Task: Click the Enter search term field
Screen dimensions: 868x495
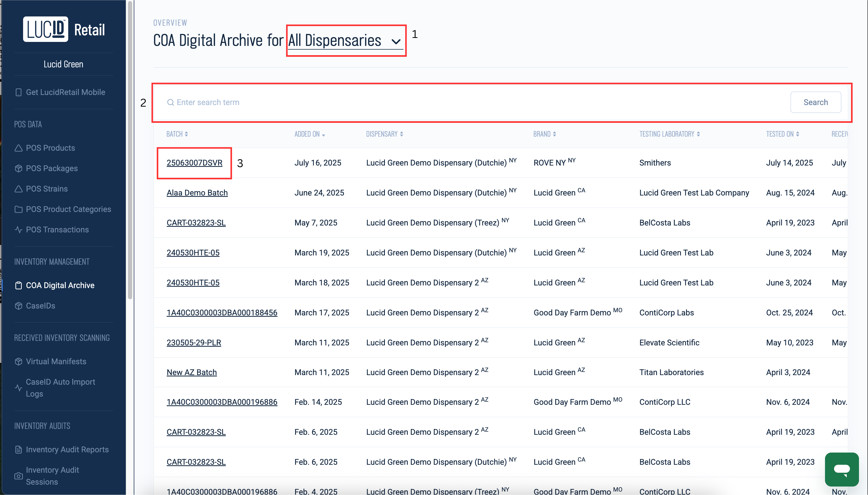Action: (x=476, y=102)
